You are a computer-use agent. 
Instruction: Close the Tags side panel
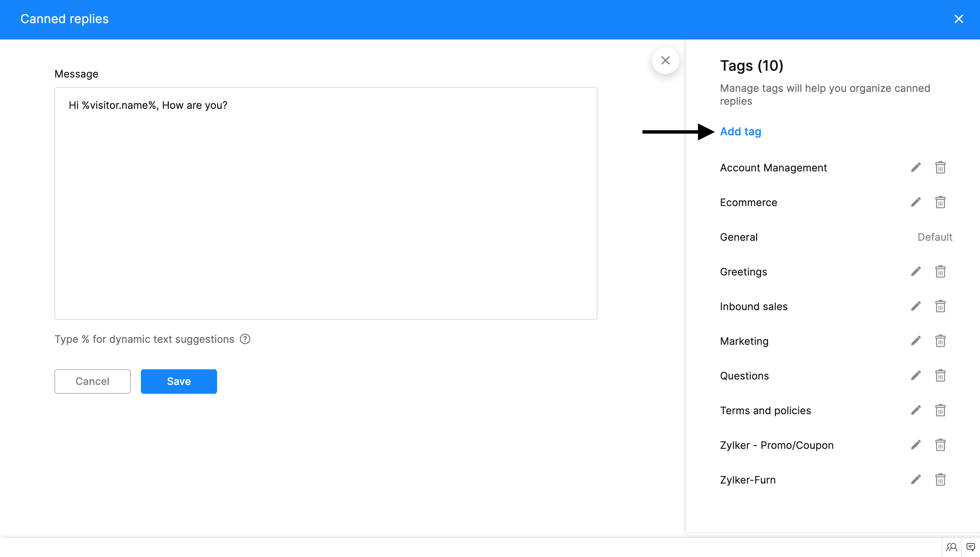pyautogui.click(x=665, y=61)
